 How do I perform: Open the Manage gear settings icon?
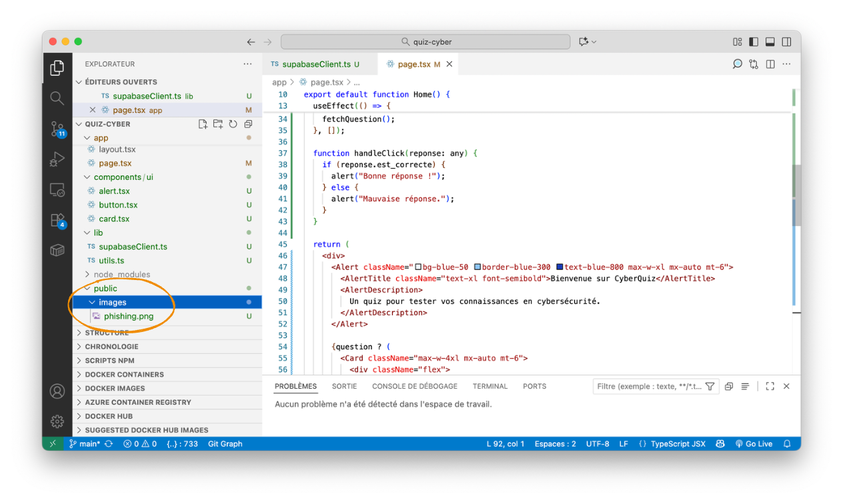point(57,421)
